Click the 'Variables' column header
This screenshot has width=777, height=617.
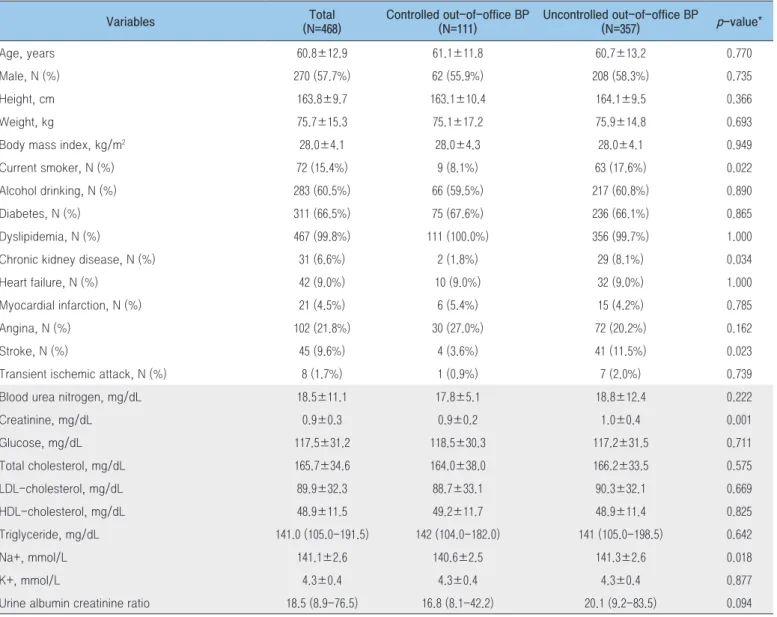[130, 22]
